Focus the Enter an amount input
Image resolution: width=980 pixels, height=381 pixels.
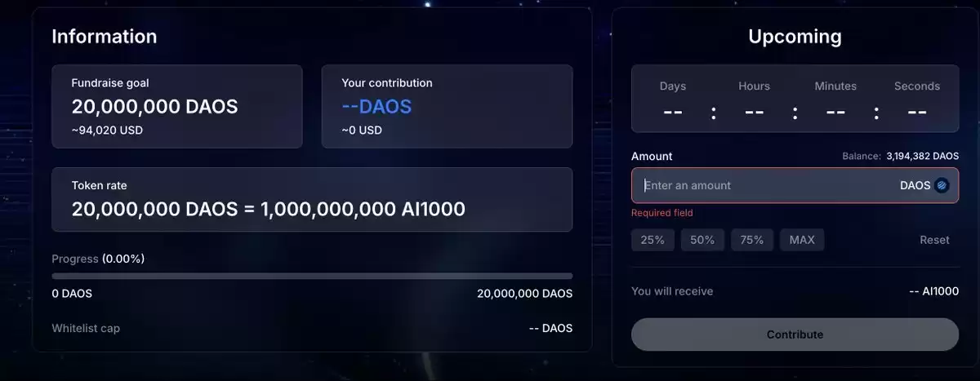[x=759, y=185]
